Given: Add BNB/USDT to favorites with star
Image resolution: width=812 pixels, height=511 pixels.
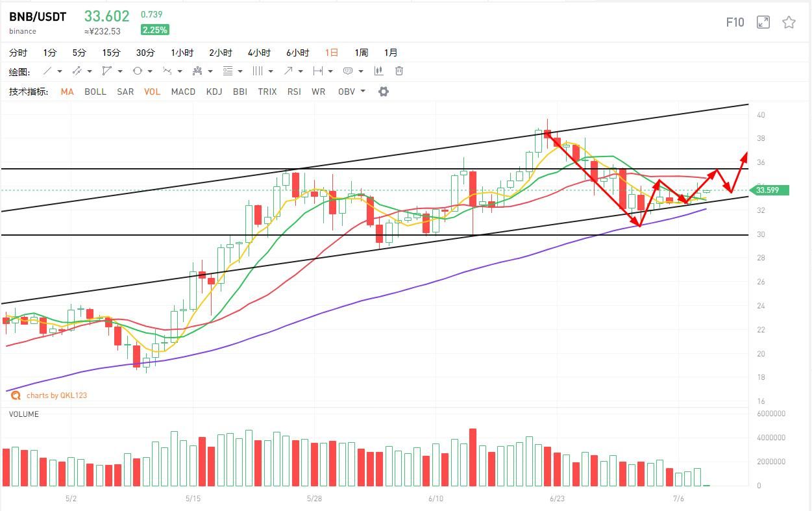Looking at the screenshot, I should click(x=789, y=23).
